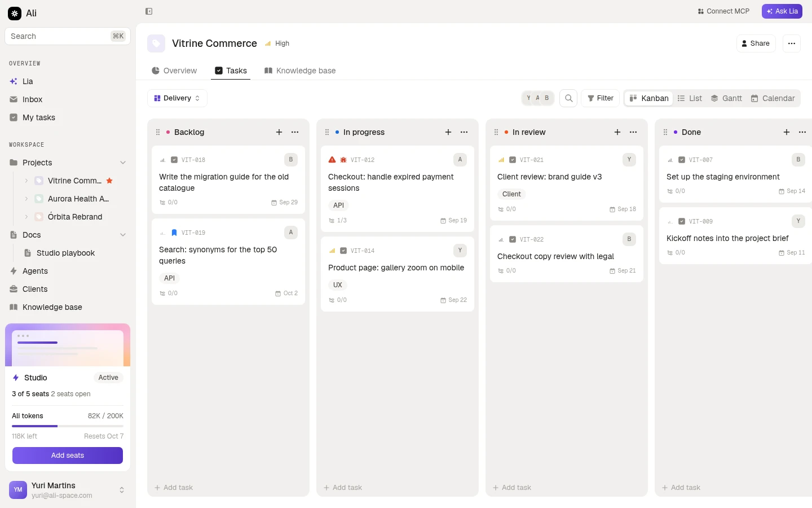This screenshot has width=812, height=508.
Task: Toggle the VIT-021 task checkbox
Action: point(513,160)
